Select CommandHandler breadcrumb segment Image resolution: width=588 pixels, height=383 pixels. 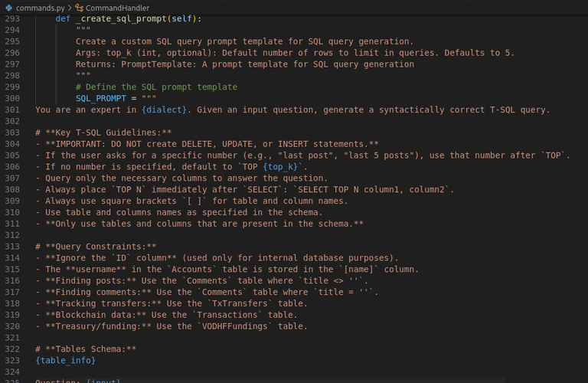pyautogui.click(x=117, y=8)
